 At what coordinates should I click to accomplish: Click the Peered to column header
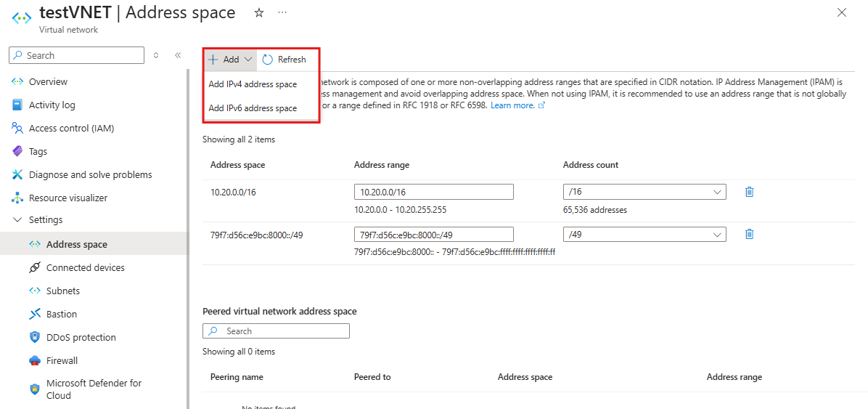pos(372,377)
